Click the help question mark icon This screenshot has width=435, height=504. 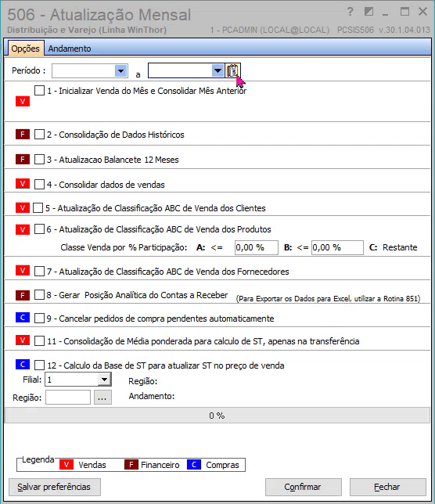(x=351, y=12)
